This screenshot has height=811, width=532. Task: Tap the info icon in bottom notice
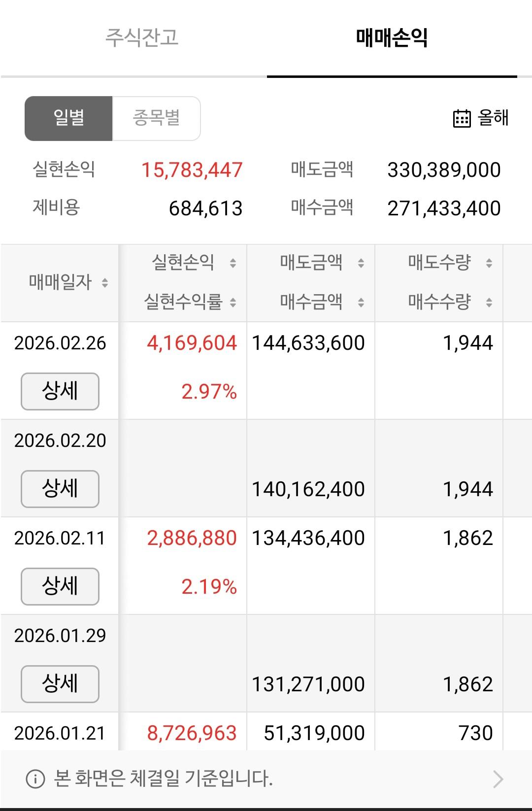click(35, 779)
